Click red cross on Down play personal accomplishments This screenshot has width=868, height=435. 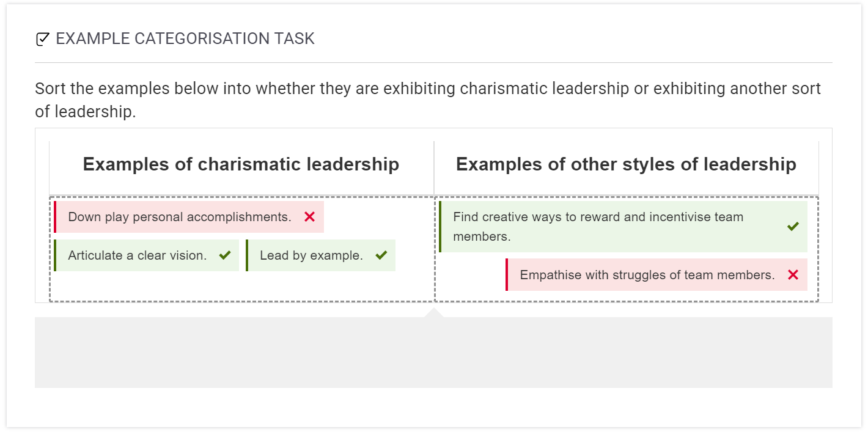coord(310,217)
